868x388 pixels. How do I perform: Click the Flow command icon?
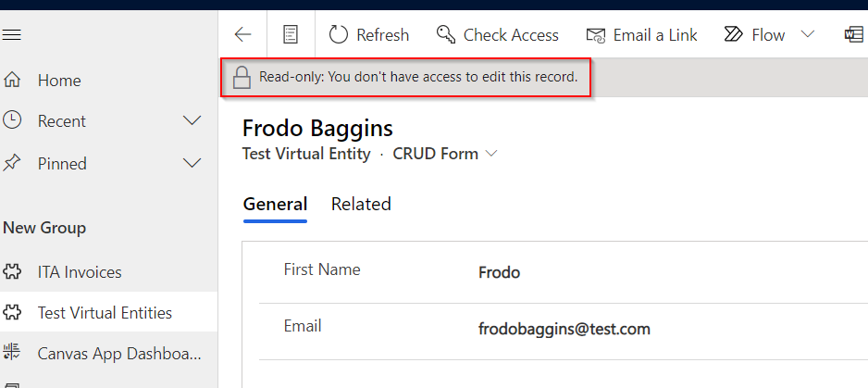(733, 35)
